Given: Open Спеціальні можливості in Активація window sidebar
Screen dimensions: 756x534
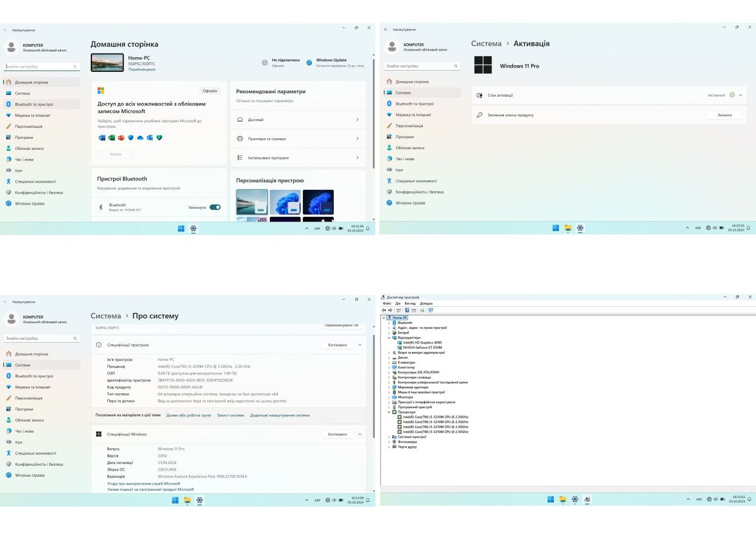Looking at the screenshot, I should coord(422,180).
